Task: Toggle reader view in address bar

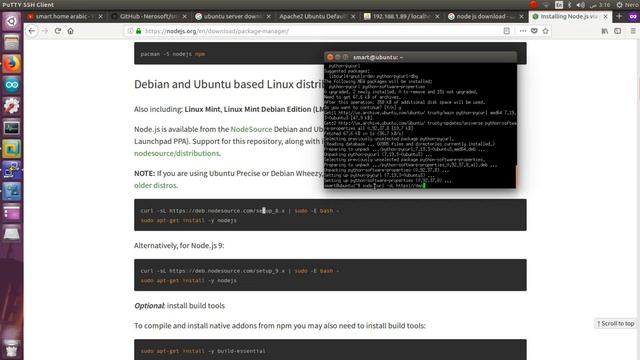Action: tap(507, 31)
